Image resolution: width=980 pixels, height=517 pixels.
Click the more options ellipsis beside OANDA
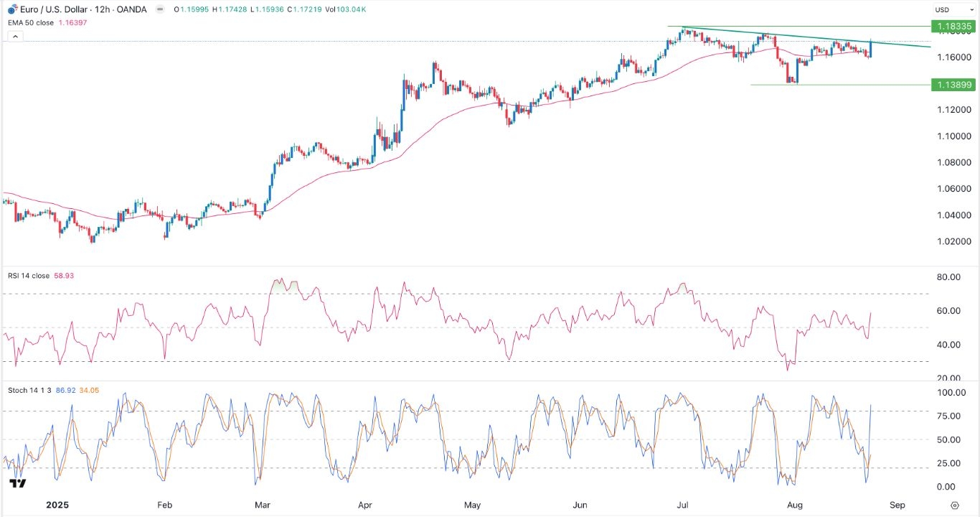coord(160,9)
